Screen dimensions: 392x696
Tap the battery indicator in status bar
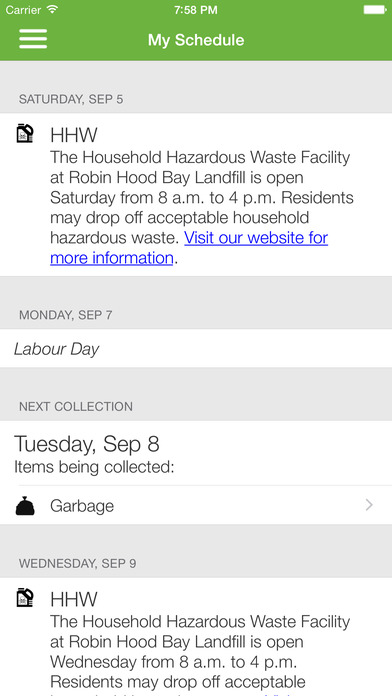click(375, 9)
